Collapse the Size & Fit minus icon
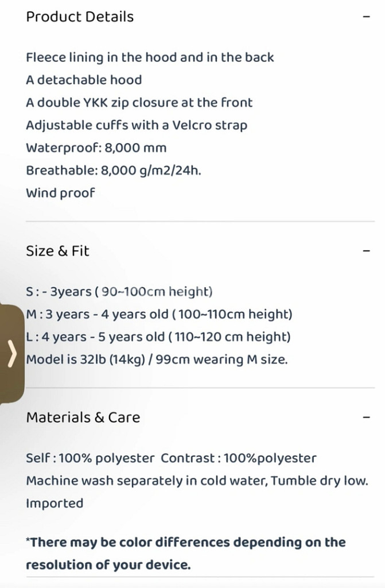 367,251
